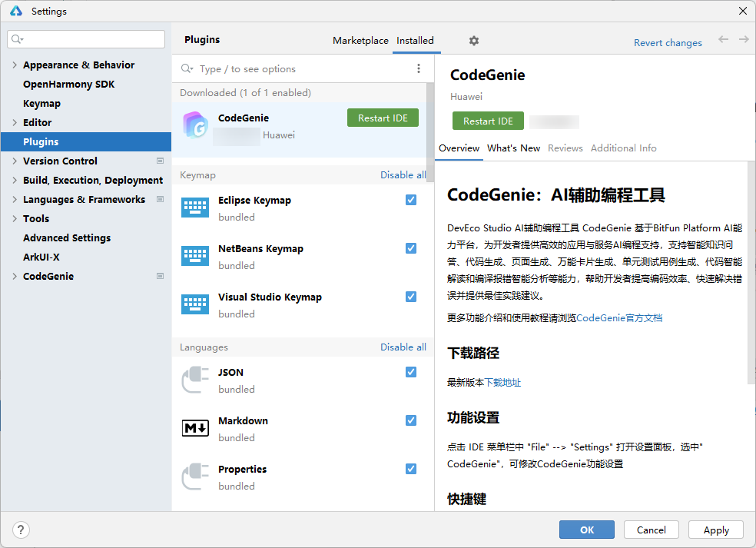Viewport: 756px width, 548px height.
Task: Expand Appearance & Behavior settings
Action: (15, 65)
